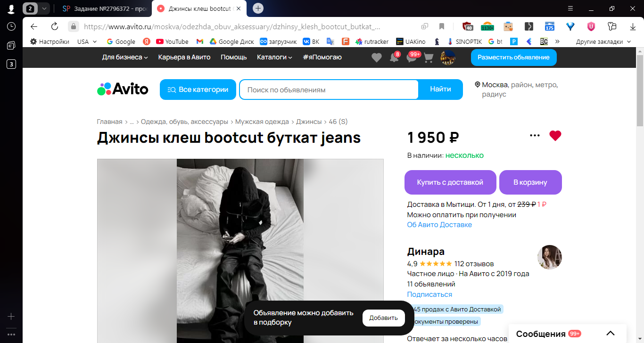Click Купить с доставкой
This screenshot has height=343, width=644.
click(x=450, y=182)
